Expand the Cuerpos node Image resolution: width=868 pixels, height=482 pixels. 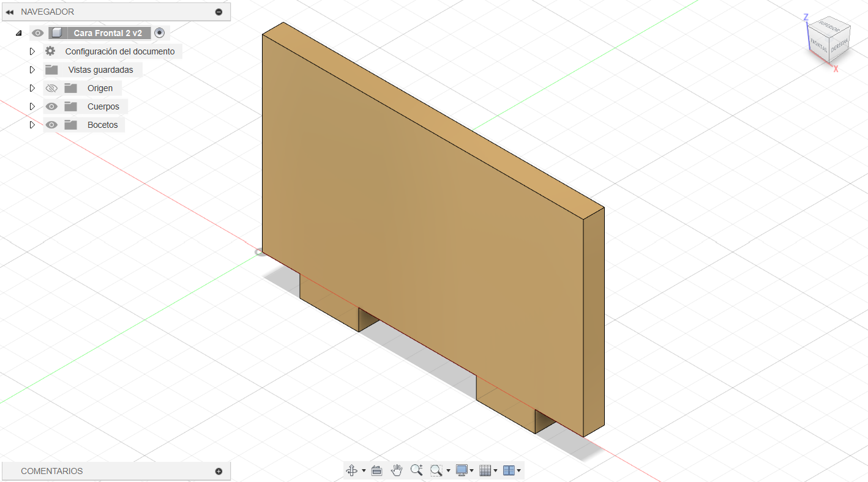click(x=32, y=106)
